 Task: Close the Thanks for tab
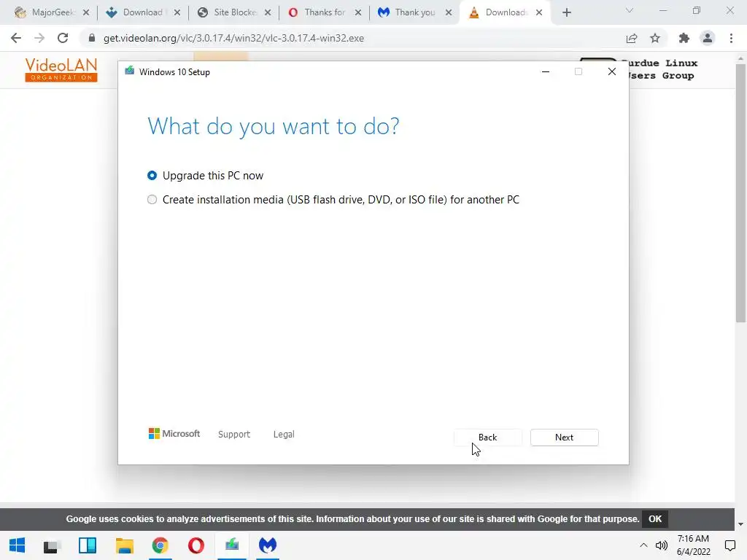point(358,13)
